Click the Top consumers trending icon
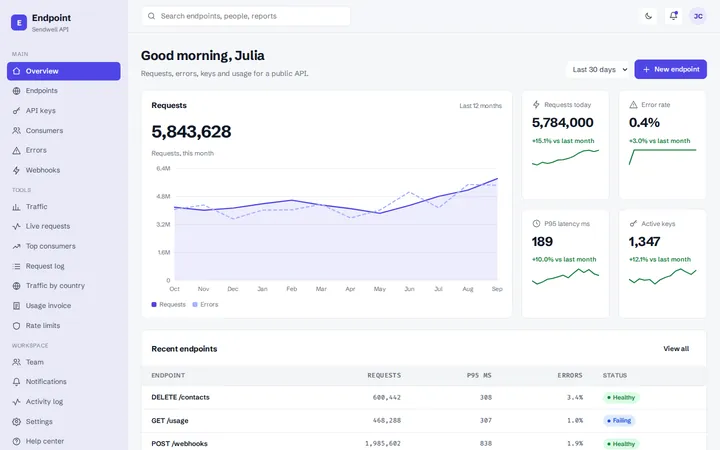Image resolution: width=720 pixels, height=450 pixels. 17,246
